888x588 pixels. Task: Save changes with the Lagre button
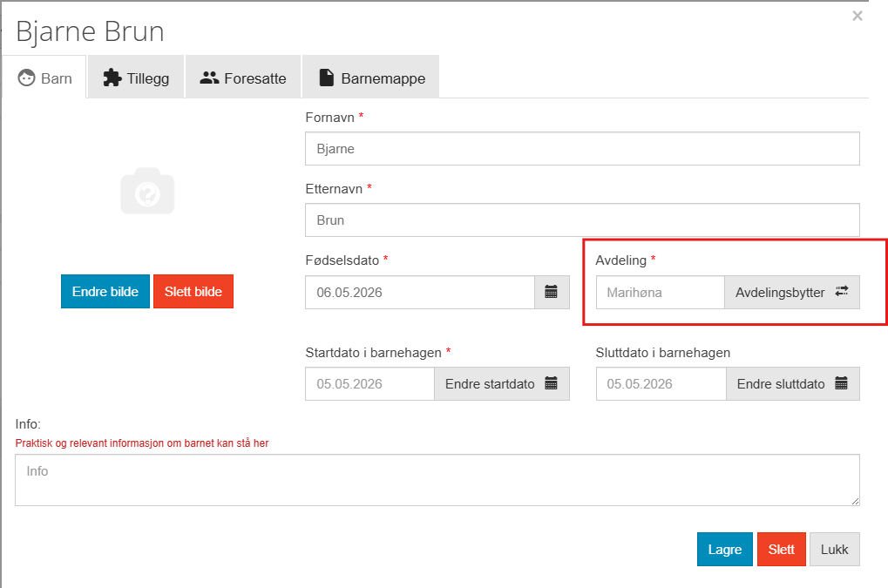[x=725, y=549]
